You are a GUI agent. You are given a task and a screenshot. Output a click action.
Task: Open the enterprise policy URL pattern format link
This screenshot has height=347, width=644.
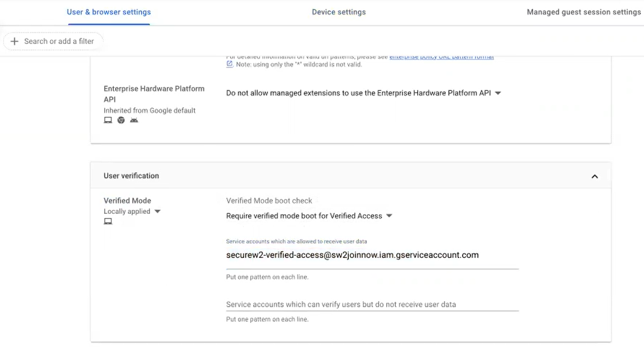point(442,57)
